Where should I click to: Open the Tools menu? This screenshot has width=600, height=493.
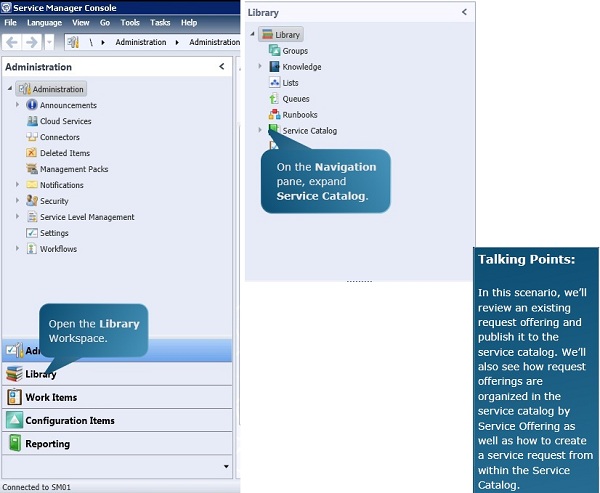(130, 22)
